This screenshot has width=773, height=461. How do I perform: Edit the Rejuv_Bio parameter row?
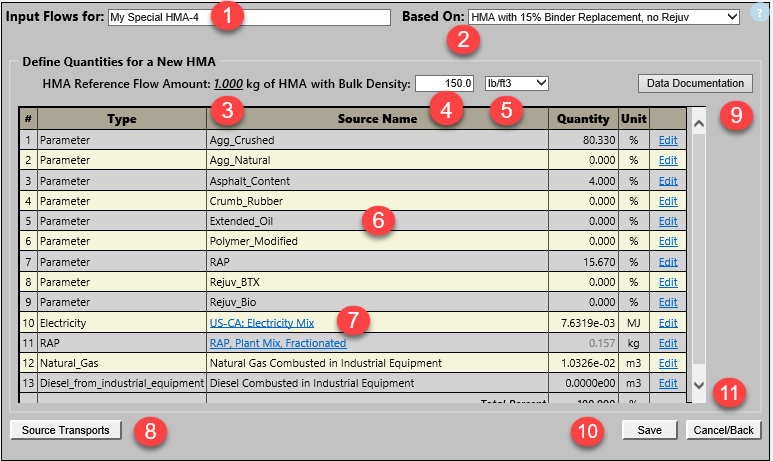667,303
